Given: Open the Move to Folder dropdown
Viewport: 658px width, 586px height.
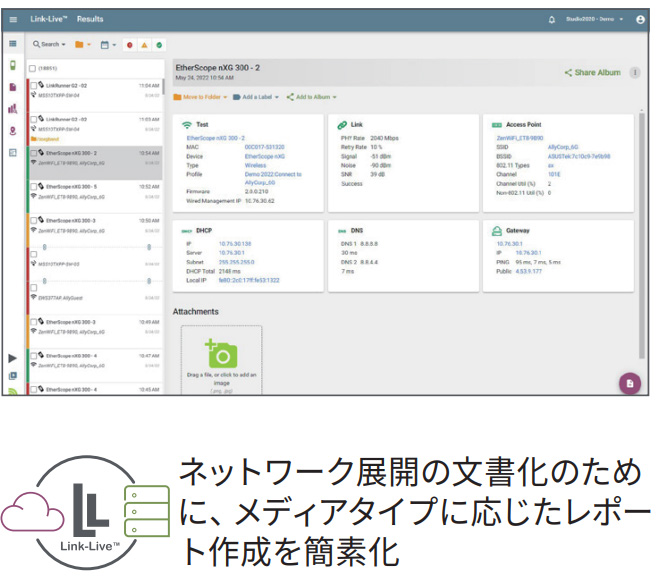Looking at the screenshot, I should click(x=200, y=97).
